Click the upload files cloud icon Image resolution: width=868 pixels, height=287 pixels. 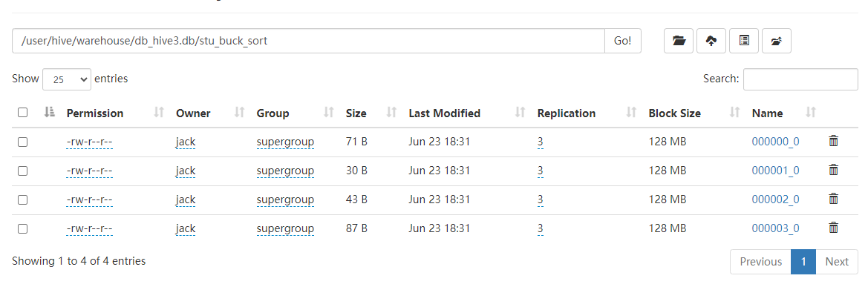coord(711,41)
